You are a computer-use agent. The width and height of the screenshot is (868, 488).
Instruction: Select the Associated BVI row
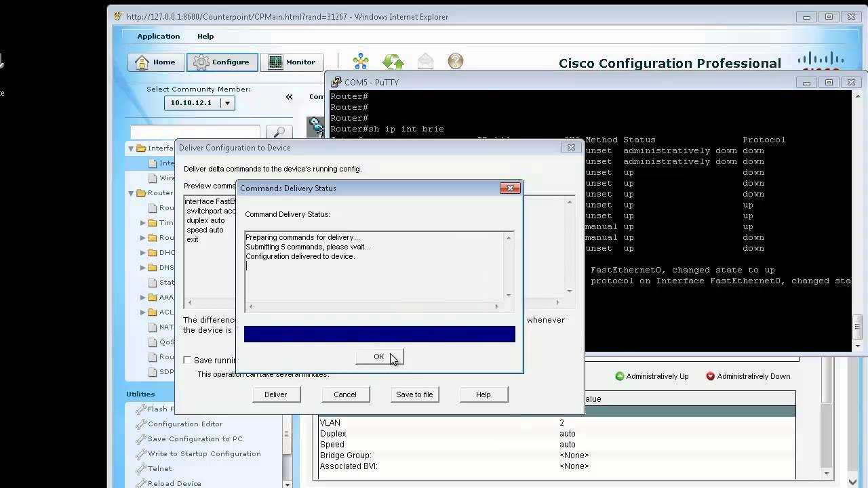pyautogui.click(x=556, y=466)
